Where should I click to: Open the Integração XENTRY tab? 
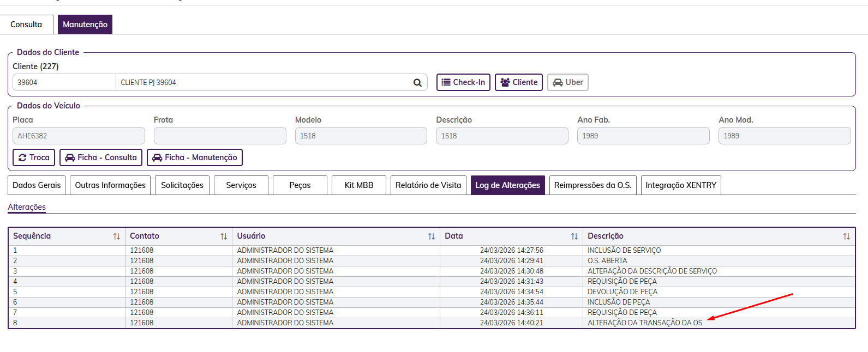681,185
